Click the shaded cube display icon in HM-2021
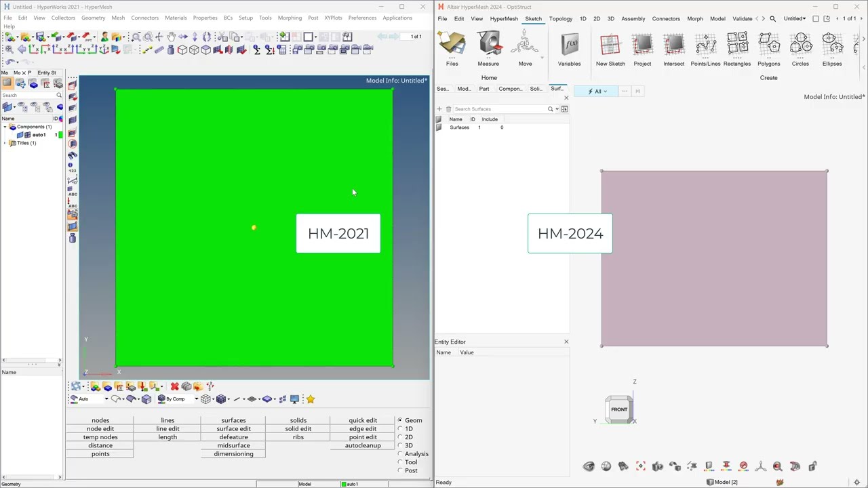 [146, 399]
